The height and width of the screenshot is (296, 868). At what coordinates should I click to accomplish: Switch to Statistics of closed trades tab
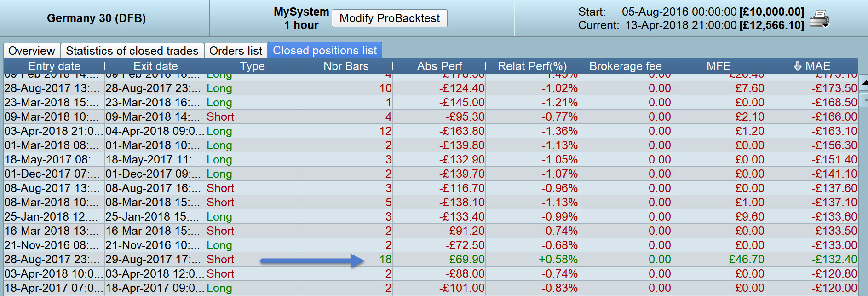pyautogui.click(x=132, y=51)
